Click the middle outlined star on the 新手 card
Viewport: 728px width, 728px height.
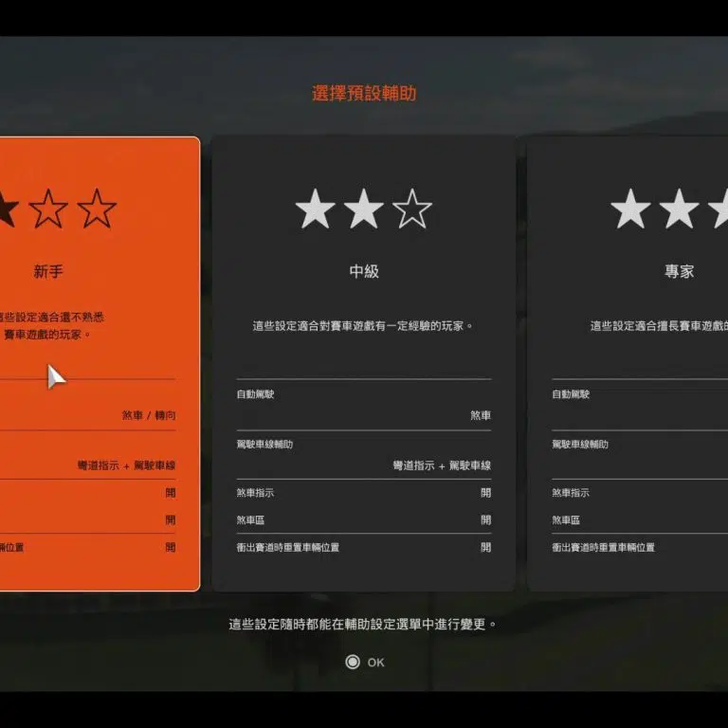coord(48,209)
